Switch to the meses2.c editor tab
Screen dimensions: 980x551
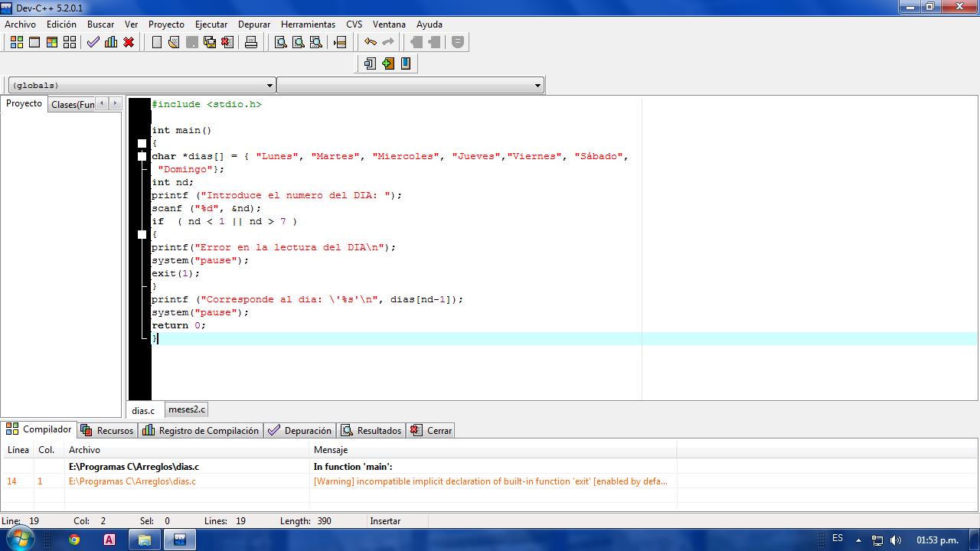pos(187,409)
